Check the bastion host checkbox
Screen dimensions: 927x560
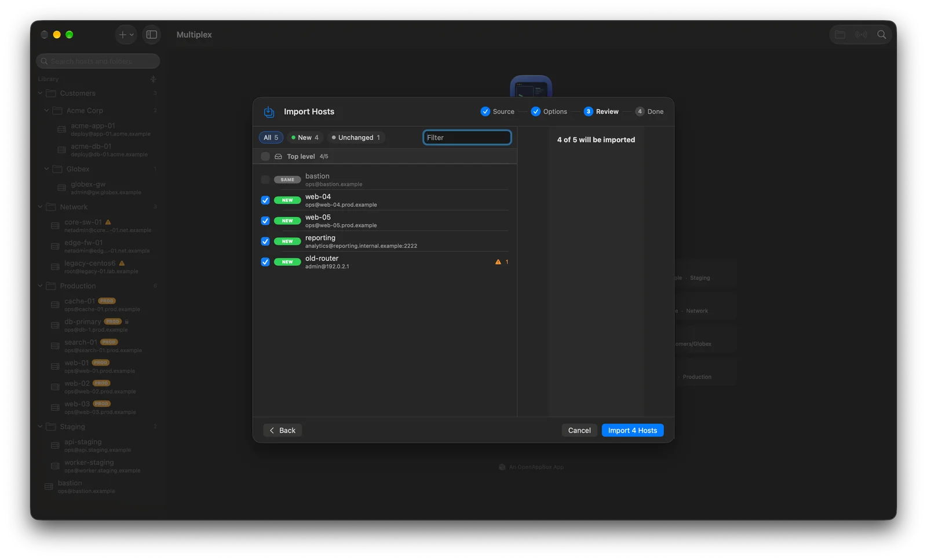(265, 180)
